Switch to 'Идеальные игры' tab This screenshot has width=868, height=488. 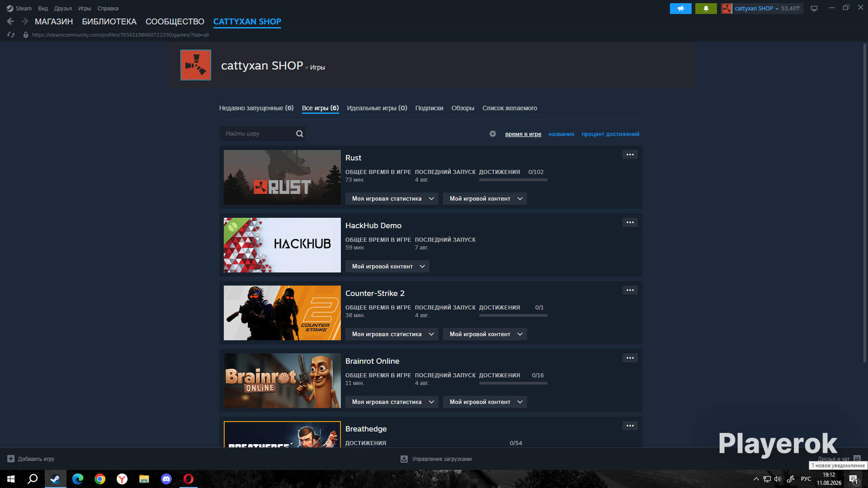coord(377,108)
